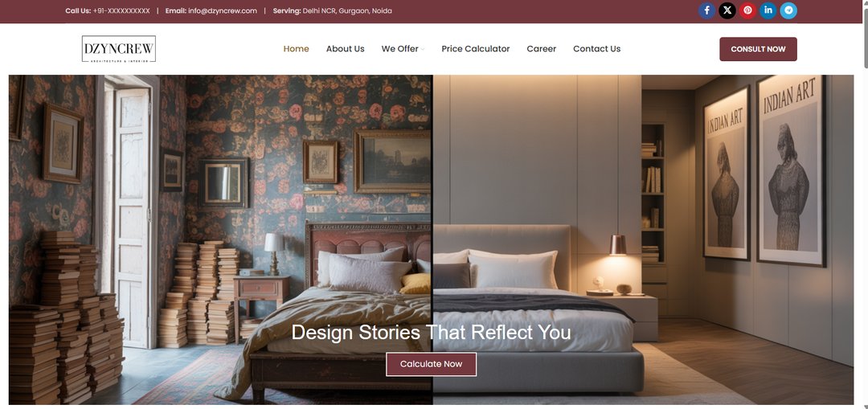
Task: Click the Calculate Now button
Action: coord(432,364)
